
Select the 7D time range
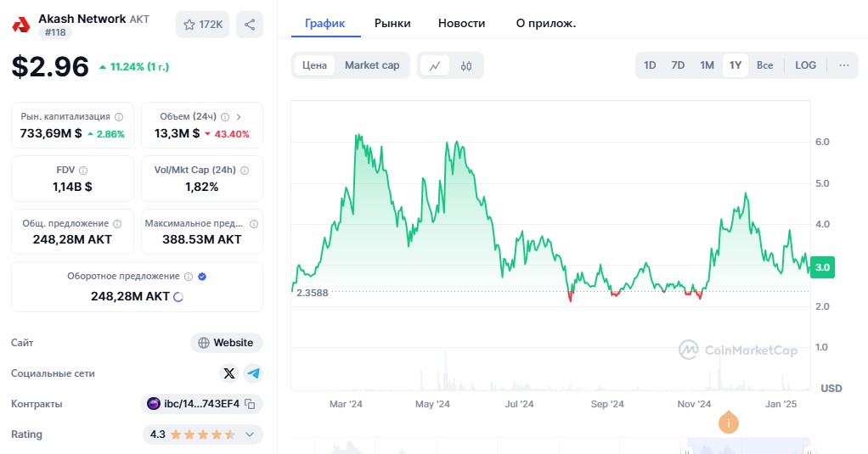click(x=678, y=65)
